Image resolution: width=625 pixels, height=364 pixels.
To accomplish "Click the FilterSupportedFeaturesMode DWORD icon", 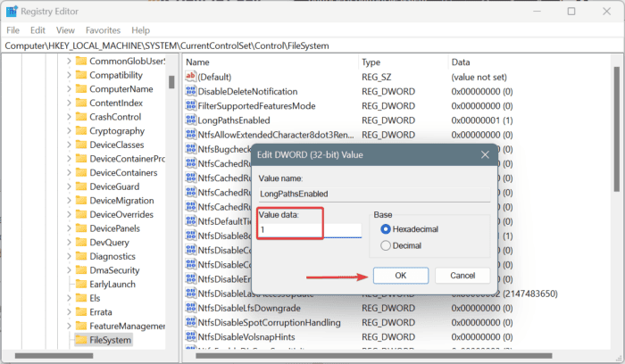I will pyautogui.click(x=191, y=105).
